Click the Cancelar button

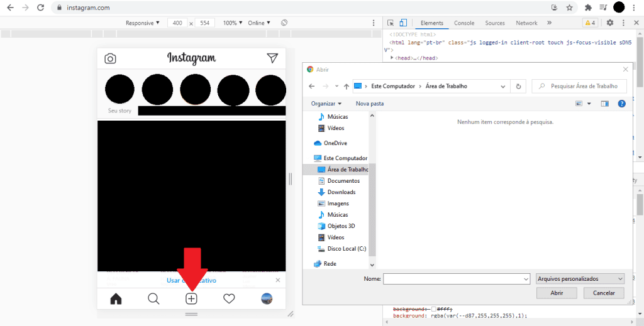click(604, 293)
